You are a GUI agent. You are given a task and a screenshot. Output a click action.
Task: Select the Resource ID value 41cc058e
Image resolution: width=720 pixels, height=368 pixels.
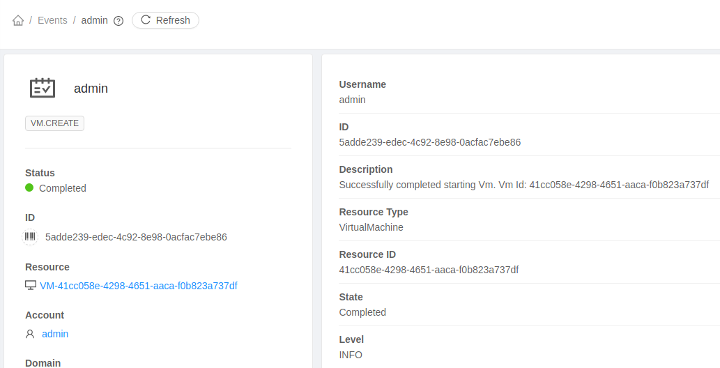click(x=429, y=270)
